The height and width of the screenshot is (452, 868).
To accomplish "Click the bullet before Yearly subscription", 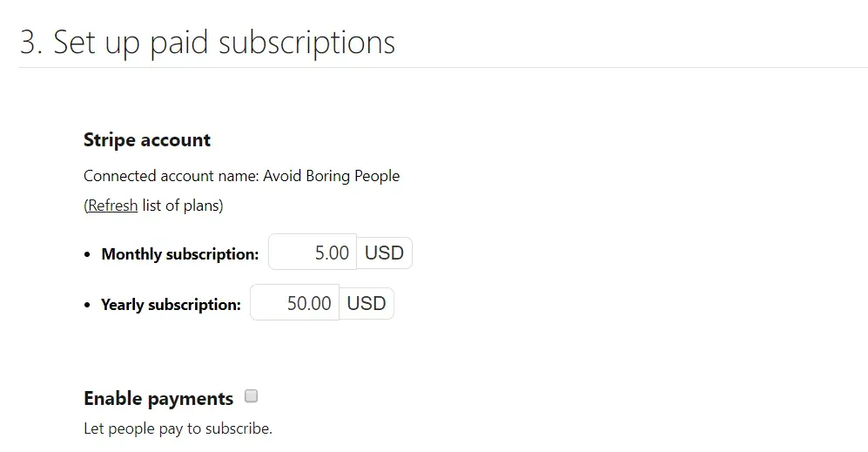I will pyautogui.click(x=88, y=305).
